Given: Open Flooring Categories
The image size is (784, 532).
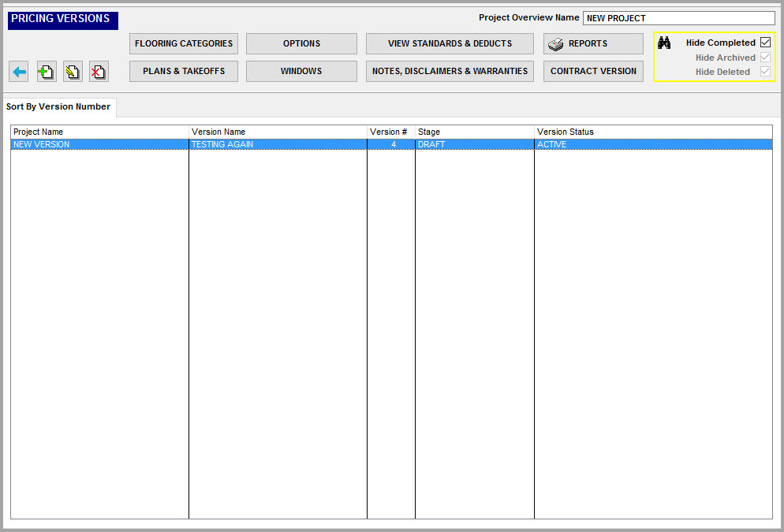Looking at the screenshot, I should (184, 43).
